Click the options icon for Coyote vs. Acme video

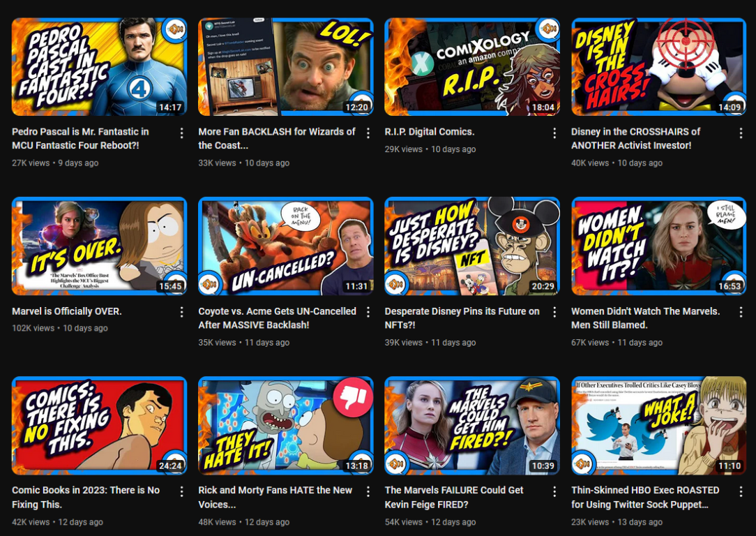pos(368,312)
